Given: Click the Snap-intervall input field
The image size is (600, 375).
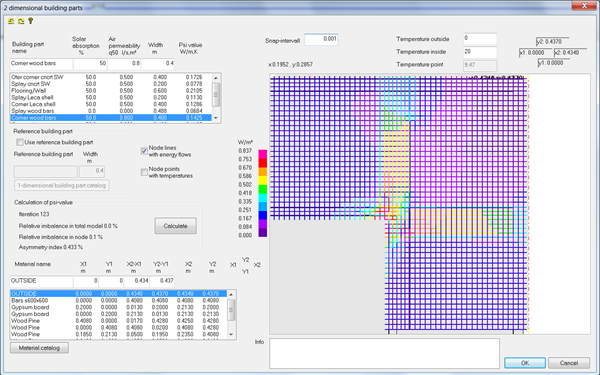Looking at the screenshot, I should tap(321, 39).
